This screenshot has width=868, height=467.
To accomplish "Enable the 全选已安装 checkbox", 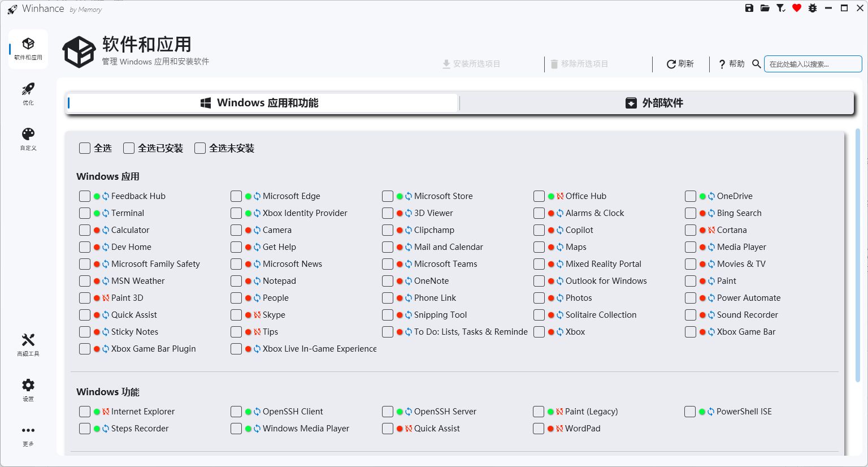I will click(128, 148).
